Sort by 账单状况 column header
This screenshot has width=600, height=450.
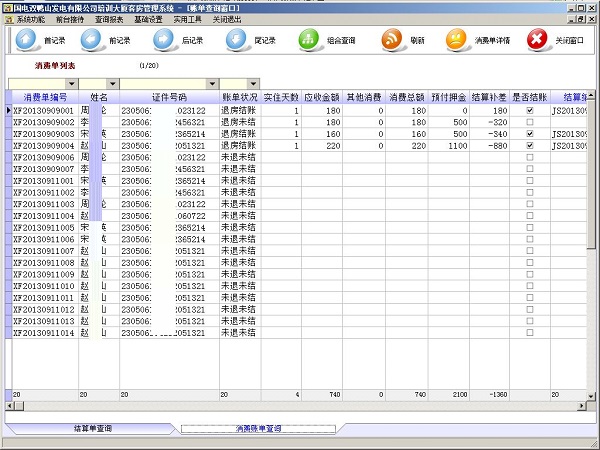(x=240, y=97)
